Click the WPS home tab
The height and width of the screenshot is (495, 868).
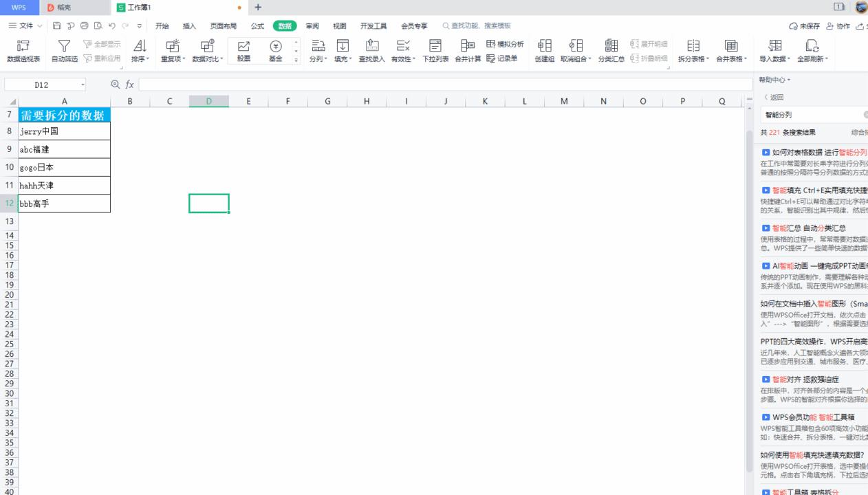click(19, 8)
